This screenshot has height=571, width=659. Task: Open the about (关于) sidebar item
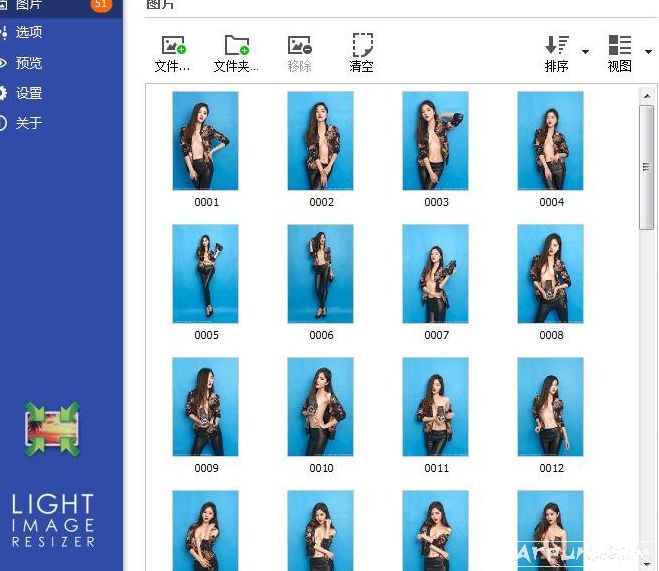(22, 123)
